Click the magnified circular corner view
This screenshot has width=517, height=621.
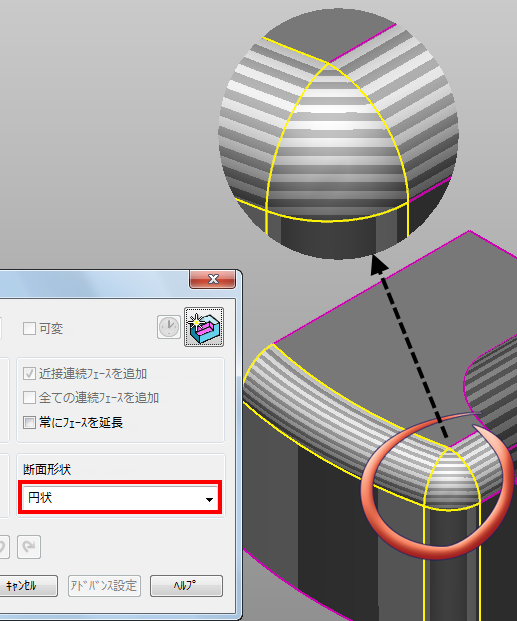(339, 135)
